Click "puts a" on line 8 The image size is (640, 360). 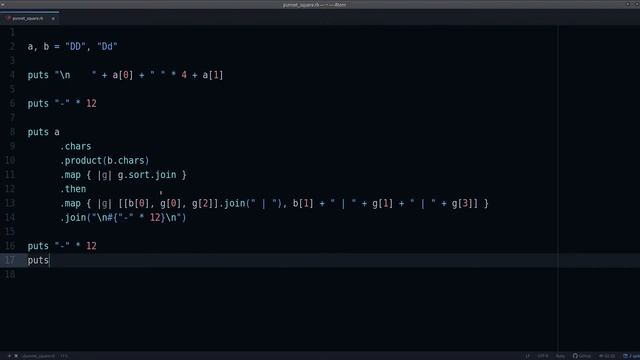coord(44,132)
